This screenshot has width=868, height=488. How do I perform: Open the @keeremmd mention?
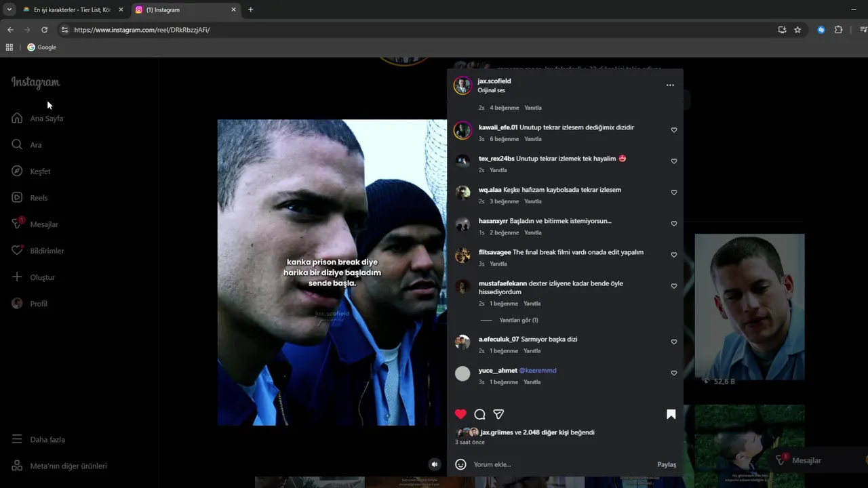(537, 371)
